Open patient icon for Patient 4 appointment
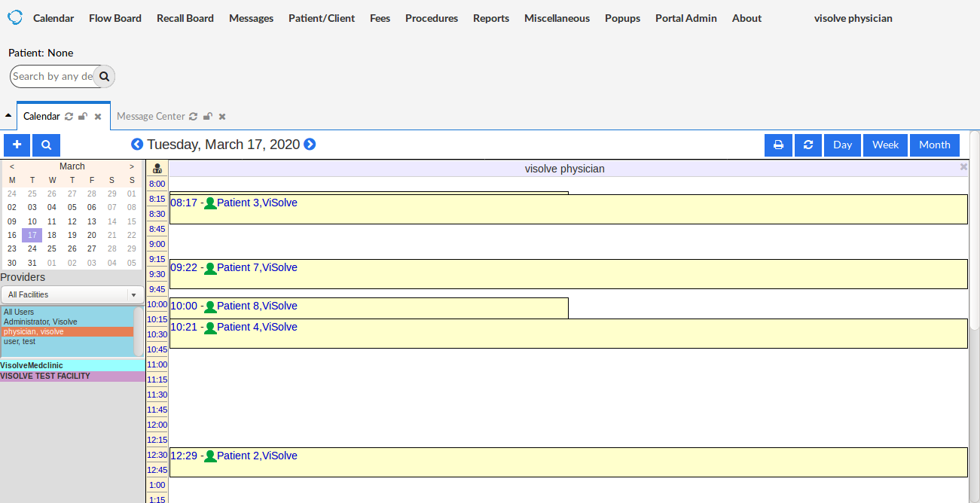 click(x=210, y=328)
